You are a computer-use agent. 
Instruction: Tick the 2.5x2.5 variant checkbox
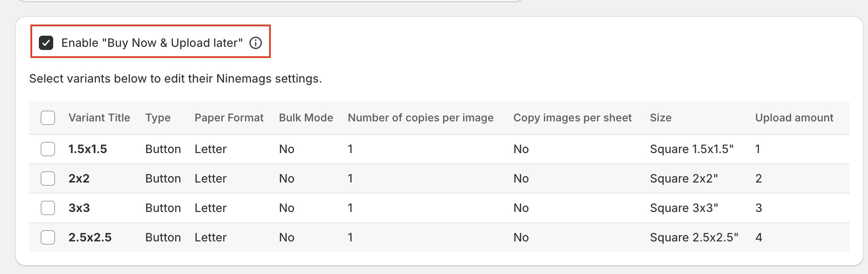click(48, 237)
